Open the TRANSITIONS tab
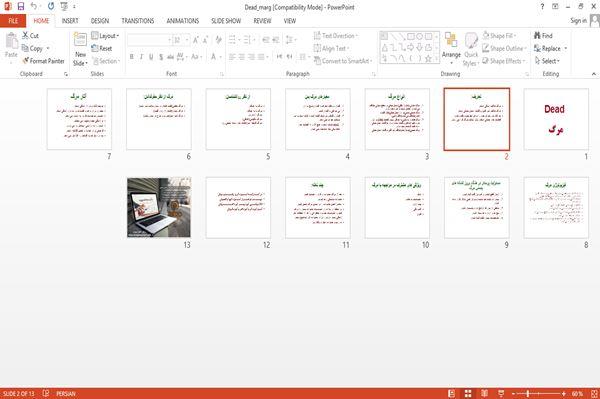Image resolution: width=600 pixels, height=399 pixels. 138,21
